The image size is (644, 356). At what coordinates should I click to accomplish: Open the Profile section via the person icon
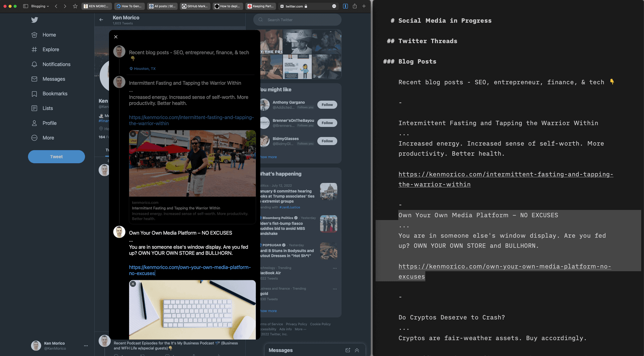tap(35, 123)
